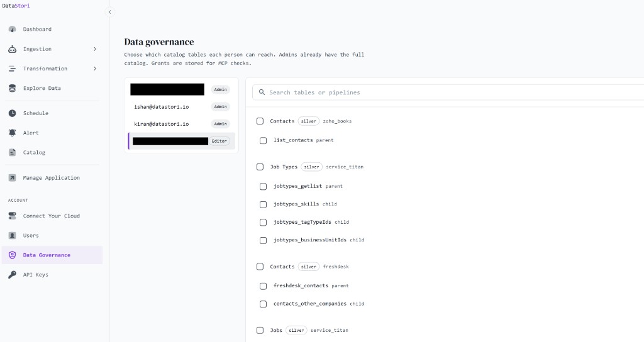Screen dimensions: 644x342
Task: Expand the Ingestion submenu arrow
Action: [95, 49]
